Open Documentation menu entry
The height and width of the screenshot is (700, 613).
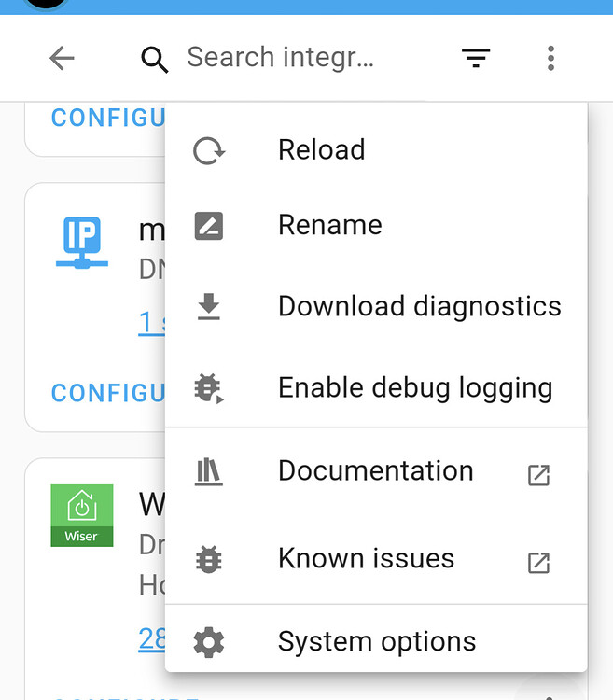(x=376, y=471)
